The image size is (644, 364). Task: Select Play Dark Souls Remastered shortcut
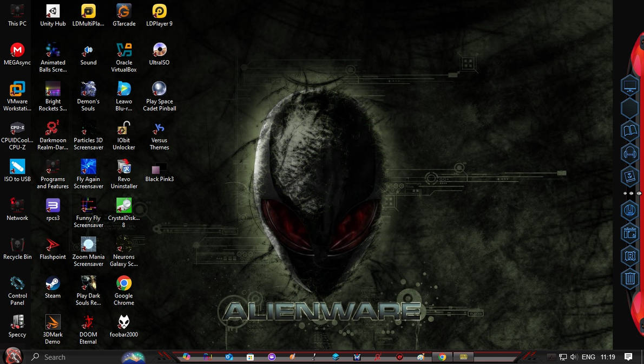tap(88, 291)
